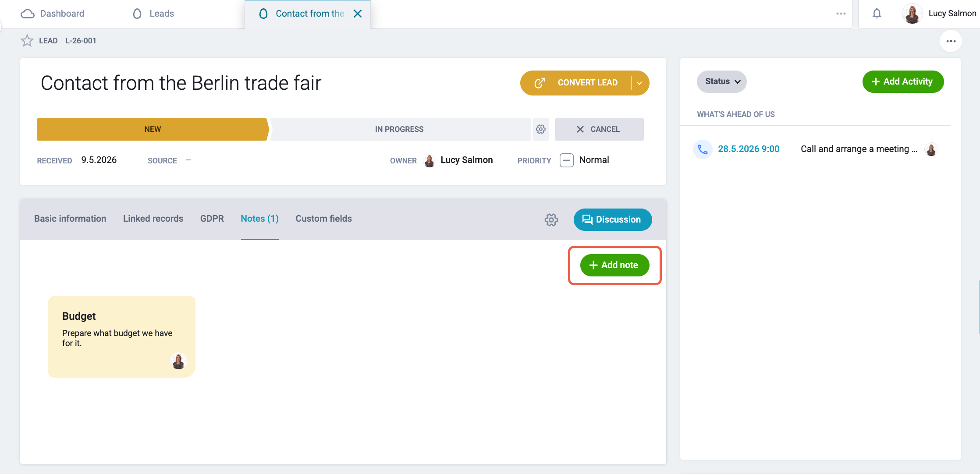Open the notifications bell
The image size is (980, 474).
[877, 14]
